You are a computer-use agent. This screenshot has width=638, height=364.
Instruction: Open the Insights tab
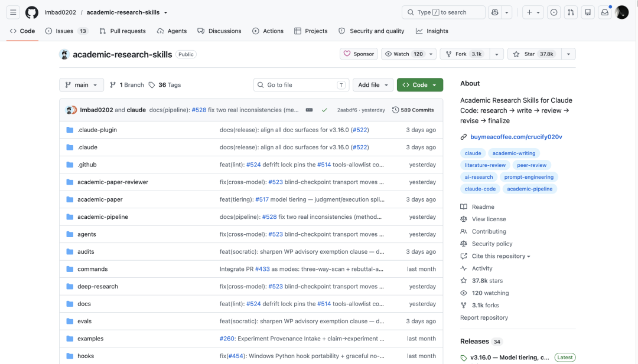click(x=432, y=31)
